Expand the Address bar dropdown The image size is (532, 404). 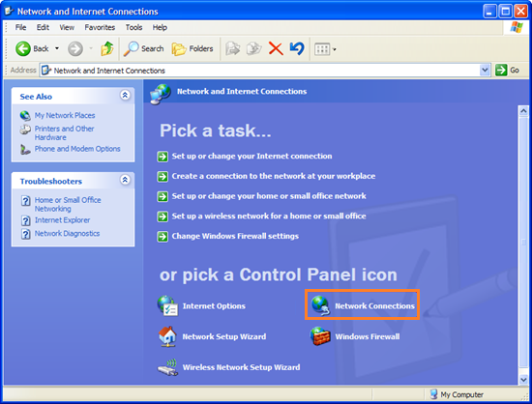486,71
